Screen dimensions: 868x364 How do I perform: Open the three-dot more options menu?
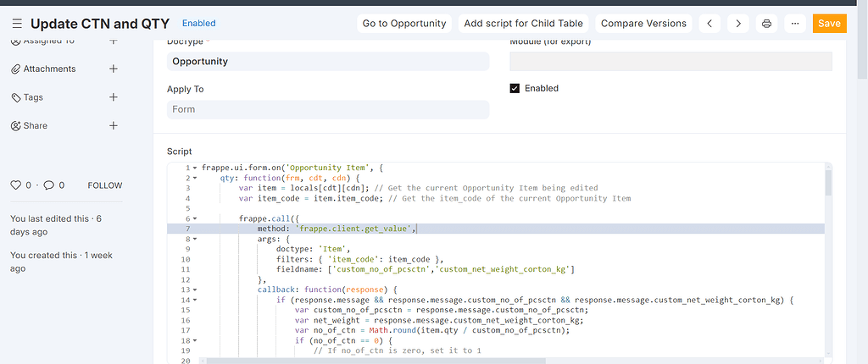[794, 24]
